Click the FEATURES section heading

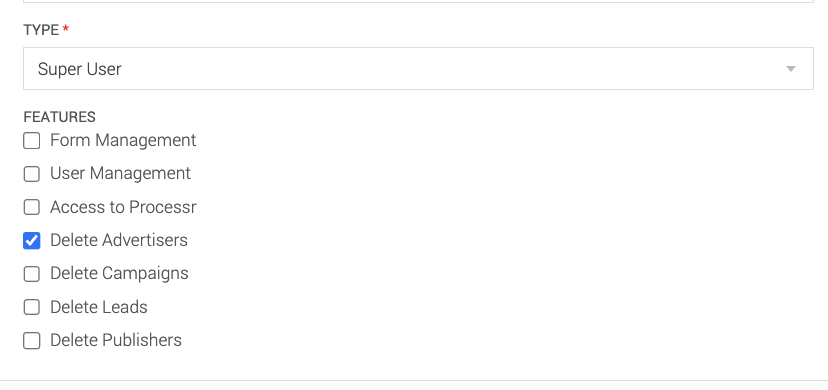pyautogui.click(x=60, y=117)
